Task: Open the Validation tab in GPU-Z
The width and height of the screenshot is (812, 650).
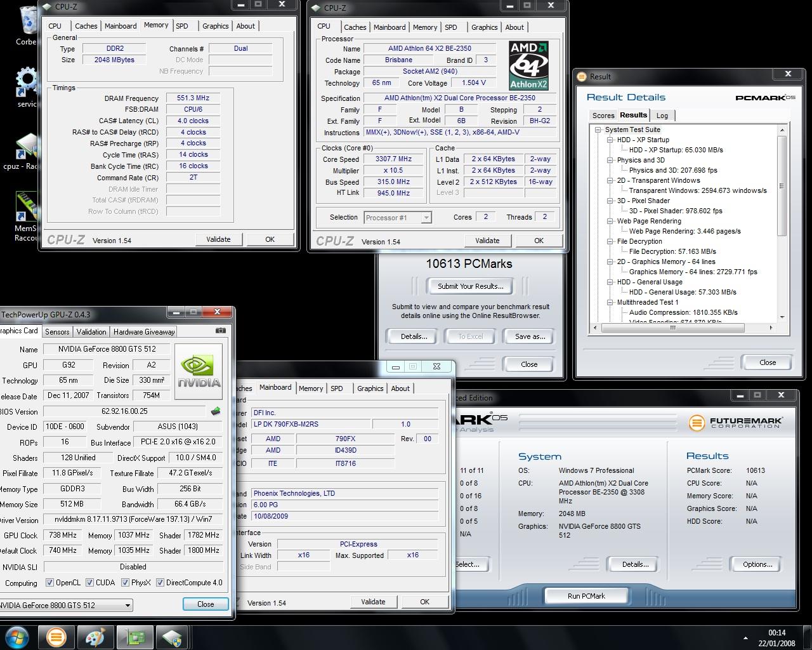Action: point(91,331)
